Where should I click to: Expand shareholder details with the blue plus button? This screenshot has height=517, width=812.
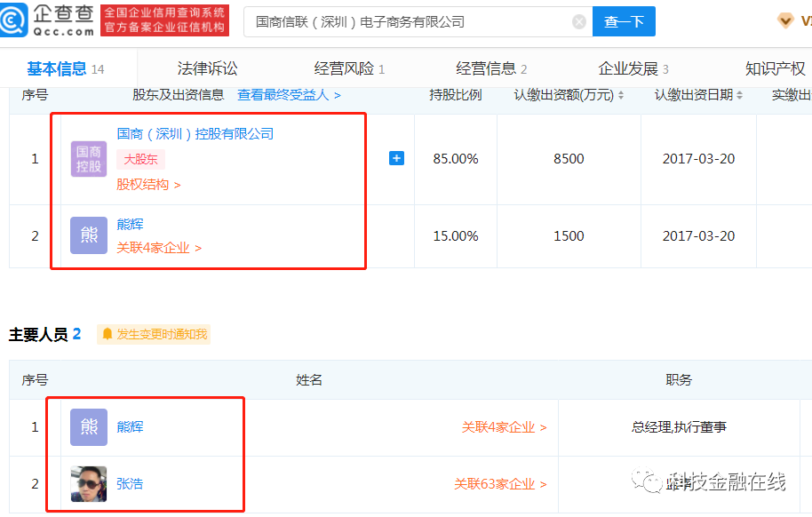pyautogui.click(x=396, y=158)
